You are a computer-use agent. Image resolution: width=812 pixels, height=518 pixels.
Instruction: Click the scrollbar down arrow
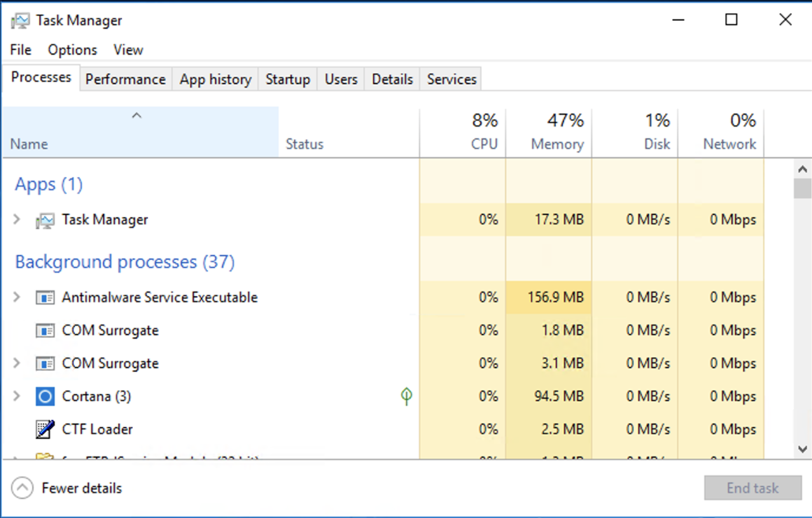(x=802, y=449)
